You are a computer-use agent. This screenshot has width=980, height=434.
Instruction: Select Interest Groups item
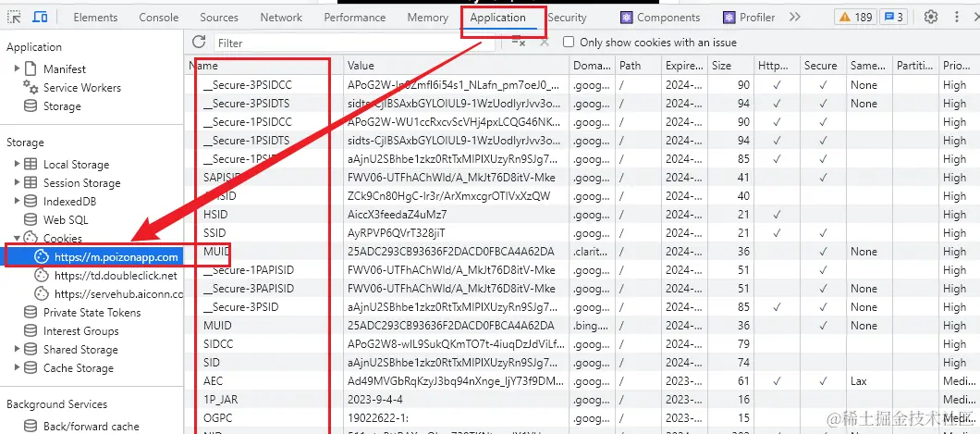tap(80, 330)
